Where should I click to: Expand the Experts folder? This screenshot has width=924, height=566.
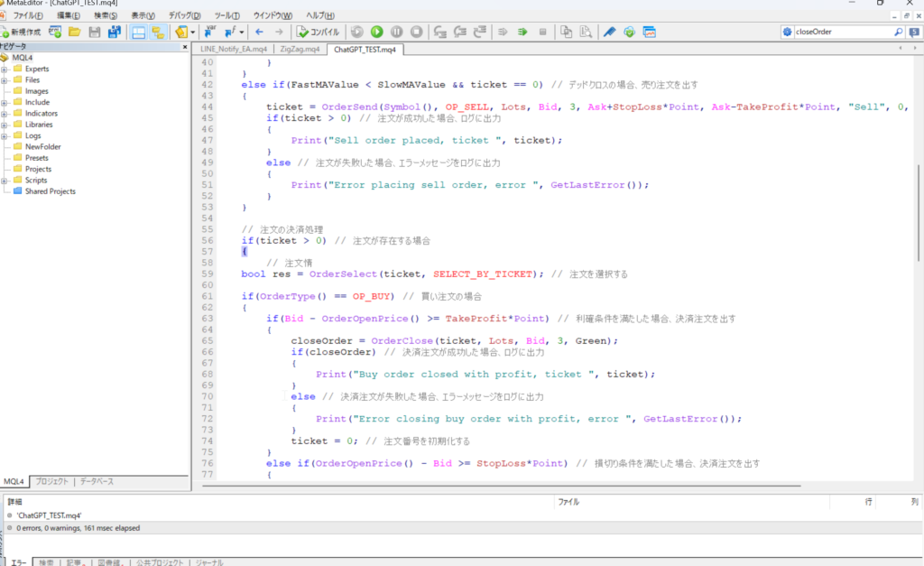pyautogui.click(x=5, y=69)
